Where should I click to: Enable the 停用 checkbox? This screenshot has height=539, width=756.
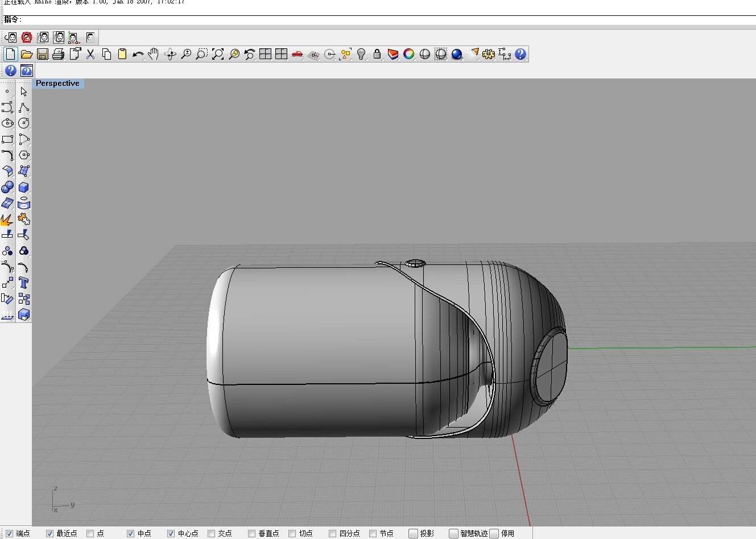pos(494,533)
